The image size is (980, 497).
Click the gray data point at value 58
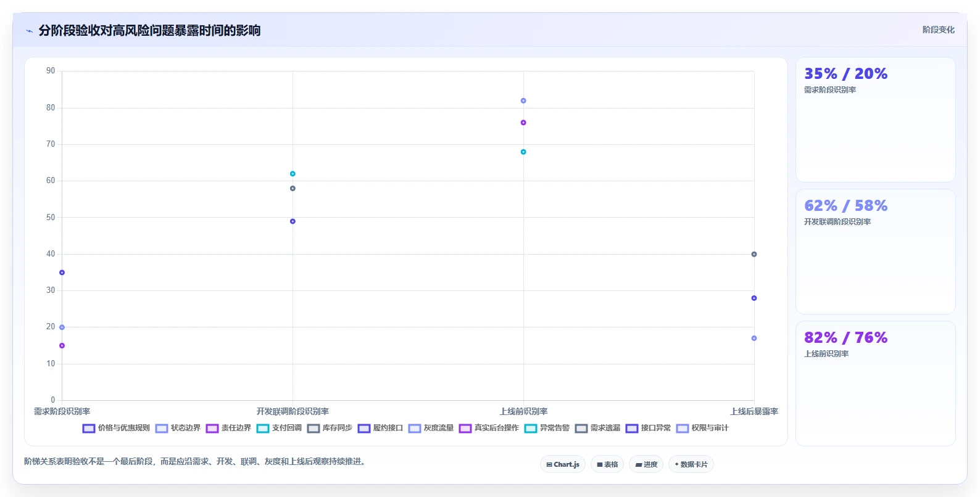pyautogui.click(x=293, y=189)
